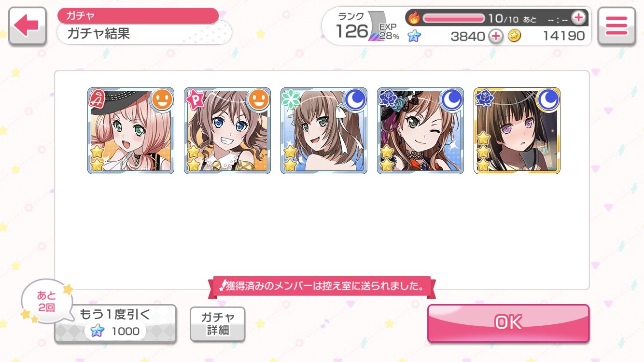Viewport: 644px width, 362px height.
Task: Open ガチャ詳細 details
Action: pos(218,324)
